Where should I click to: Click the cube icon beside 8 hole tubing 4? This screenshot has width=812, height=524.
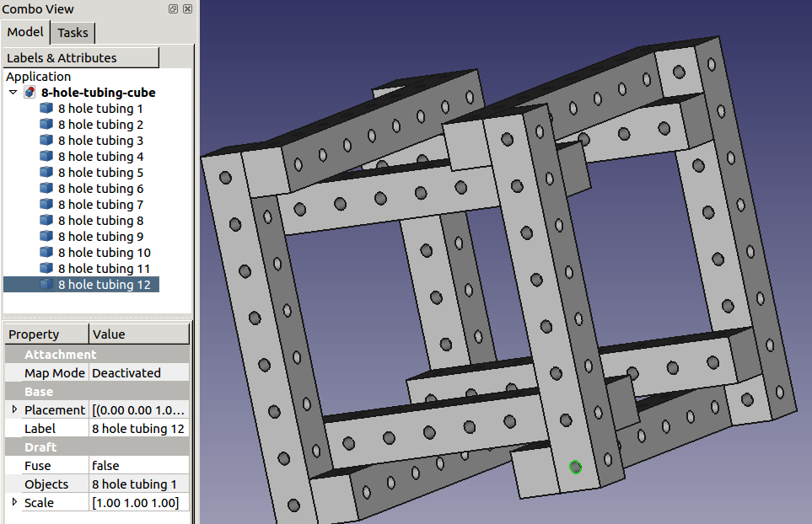tap(46, 156)
